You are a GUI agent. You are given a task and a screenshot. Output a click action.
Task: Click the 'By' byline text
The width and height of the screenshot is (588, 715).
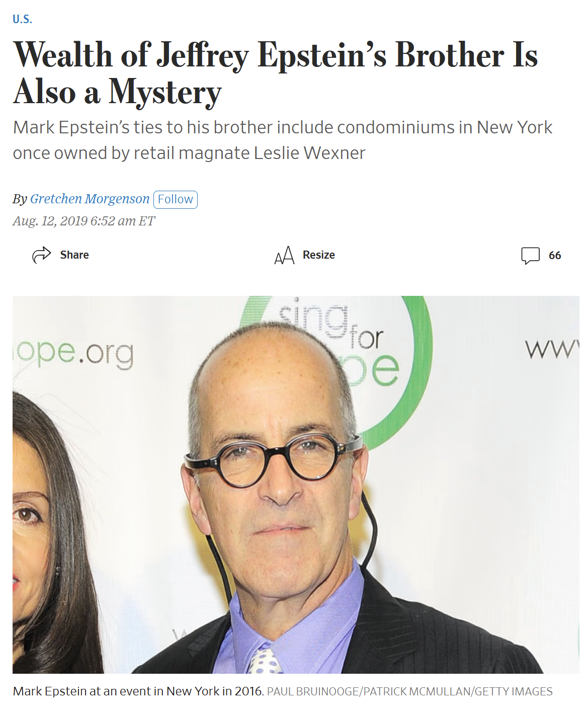(x=20, y=199)
